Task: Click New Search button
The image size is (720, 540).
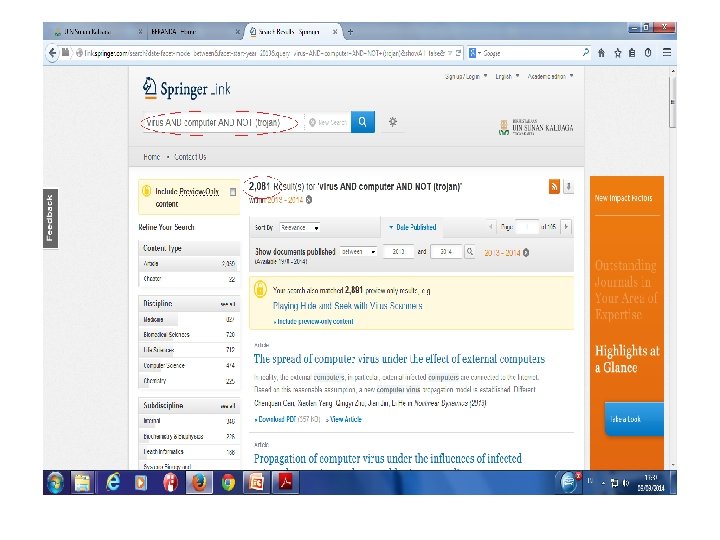Action: tap(328, 122)
